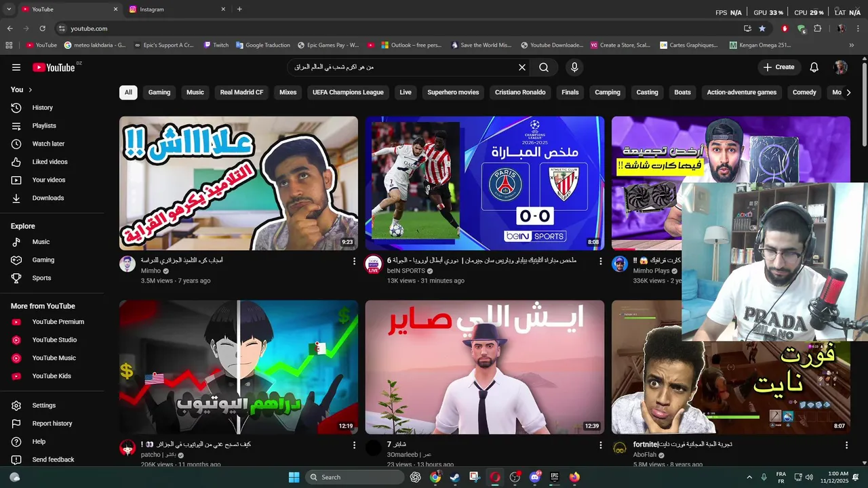The image size is (868, 488).
Task: Open the PSG vs Athletic Club thumbnail
Action: [485, 183]
